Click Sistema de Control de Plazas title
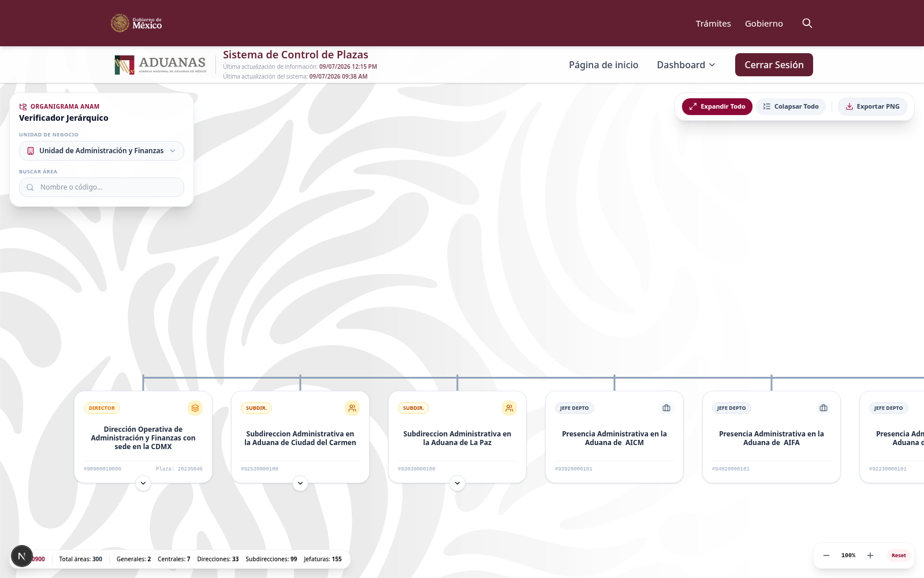 [x=296, y=55]
